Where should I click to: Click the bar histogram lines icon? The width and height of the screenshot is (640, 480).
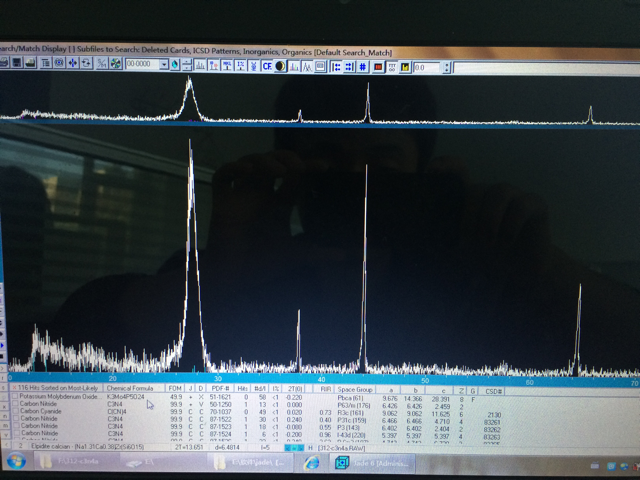[x=200, y=65]
